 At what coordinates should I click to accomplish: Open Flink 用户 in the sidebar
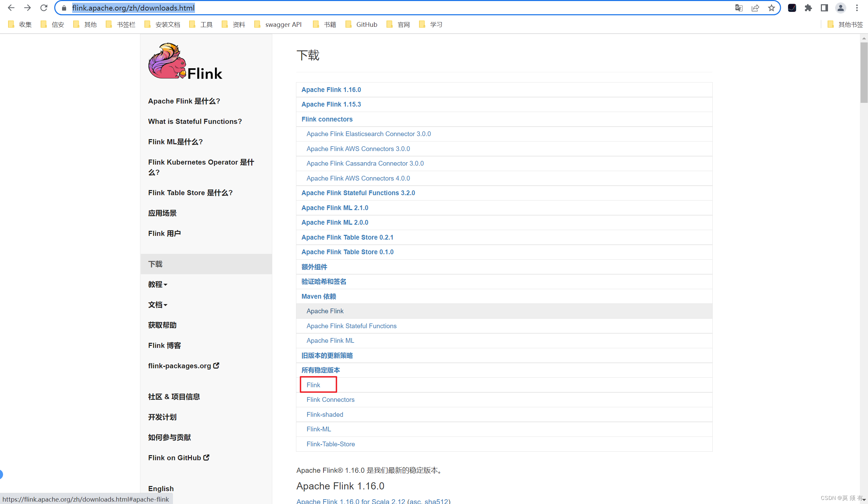click(x=164, y=234)
